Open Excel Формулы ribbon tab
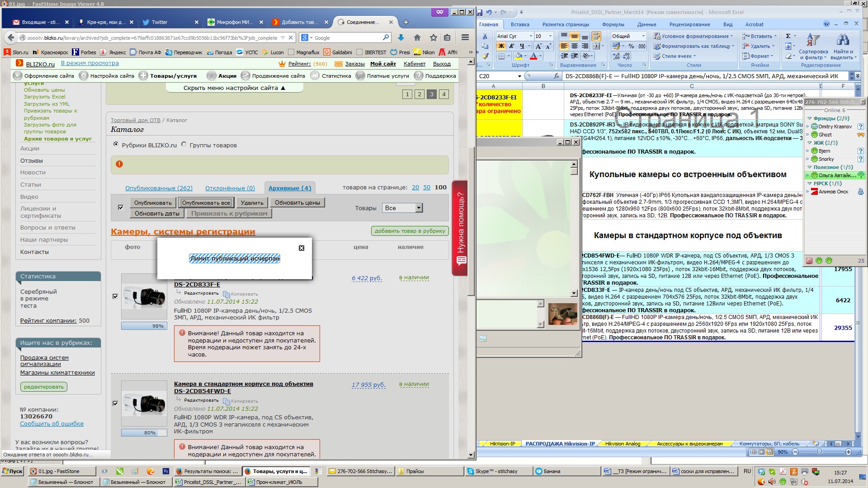The image size is (868, 488). click(613, 24)
